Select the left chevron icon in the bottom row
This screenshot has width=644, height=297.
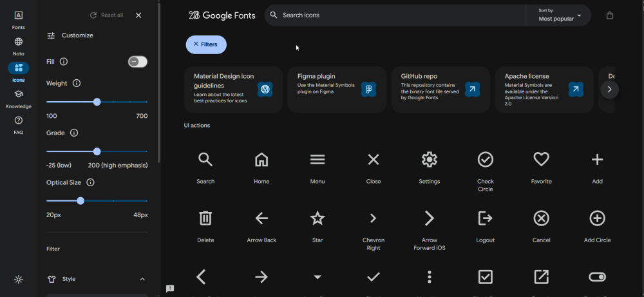click(201, 277)
